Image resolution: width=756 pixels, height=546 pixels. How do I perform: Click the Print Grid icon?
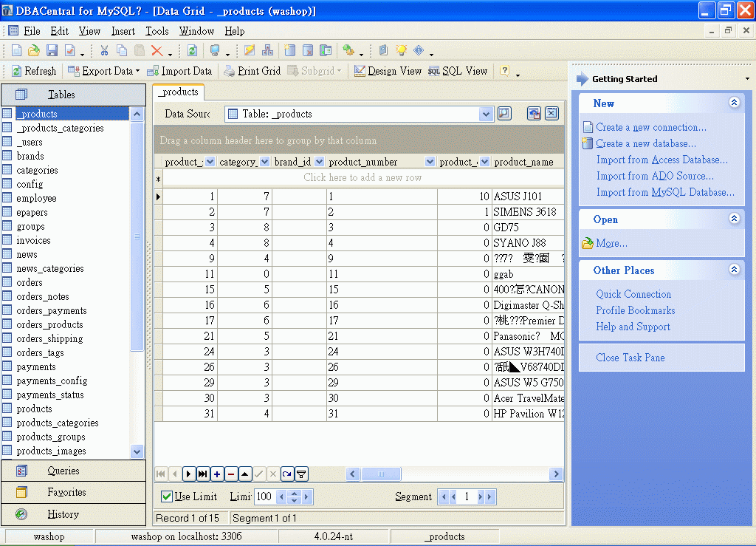(251, 71)
